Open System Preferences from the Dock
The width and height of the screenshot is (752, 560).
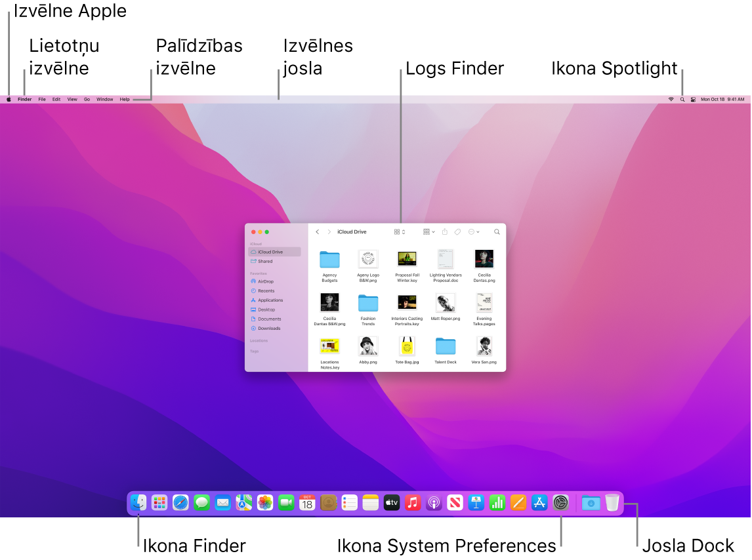(561, 502)
